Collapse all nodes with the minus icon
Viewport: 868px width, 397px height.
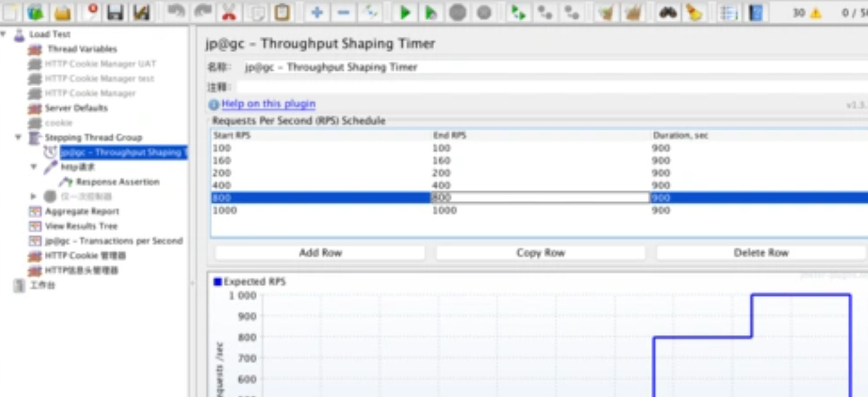[343, 11]
